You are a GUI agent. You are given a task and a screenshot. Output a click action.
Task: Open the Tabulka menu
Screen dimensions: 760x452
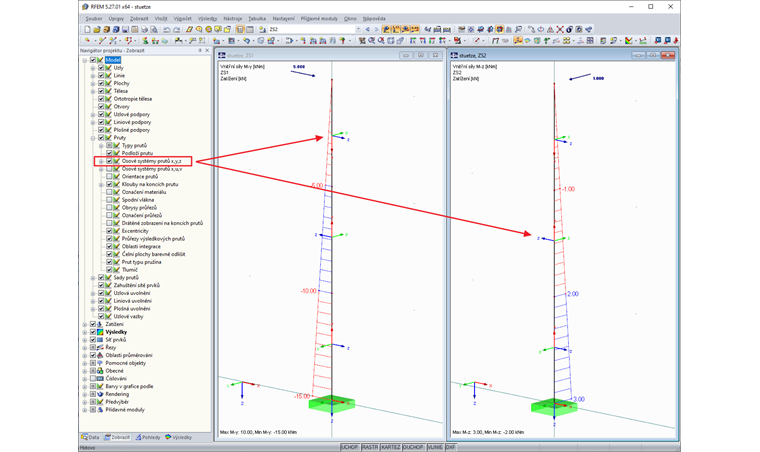click(257, 18)
